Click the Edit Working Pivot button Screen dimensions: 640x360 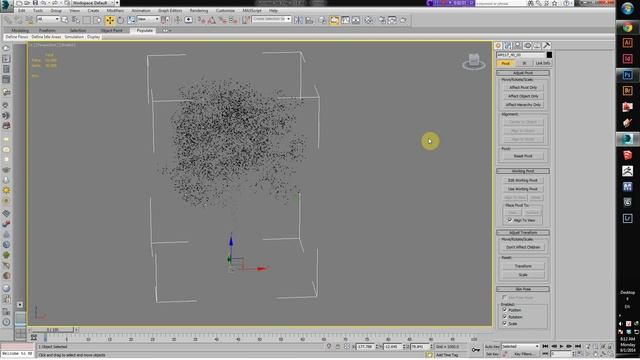tap(523, 180)
